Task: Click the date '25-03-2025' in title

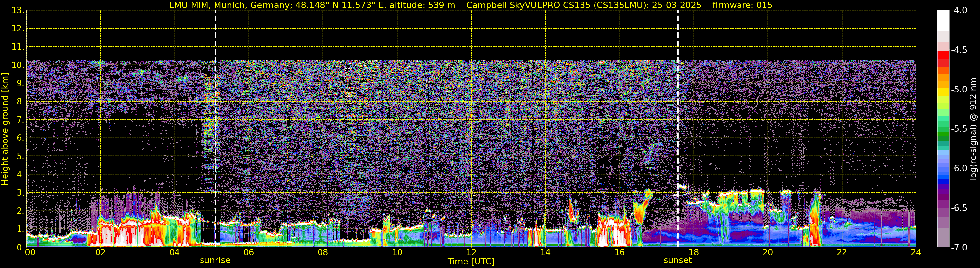Action: pos(676,5)
